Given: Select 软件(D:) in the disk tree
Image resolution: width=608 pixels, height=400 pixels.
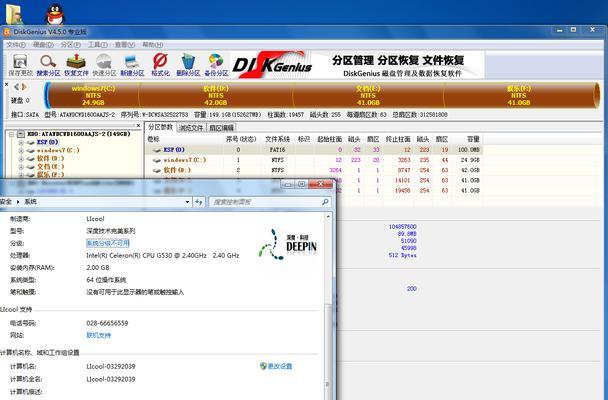Looking at the screenshot, I should 50,159.
